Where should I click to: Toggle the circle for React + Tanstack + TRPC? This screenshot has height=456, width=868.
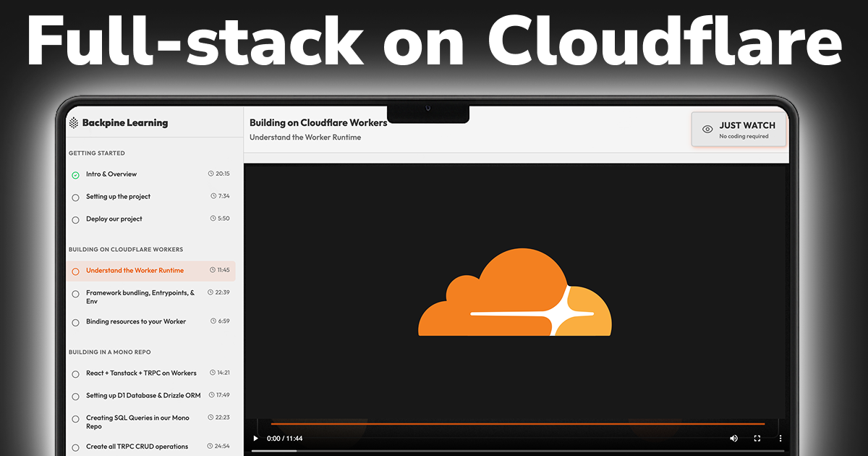point(75,374)
